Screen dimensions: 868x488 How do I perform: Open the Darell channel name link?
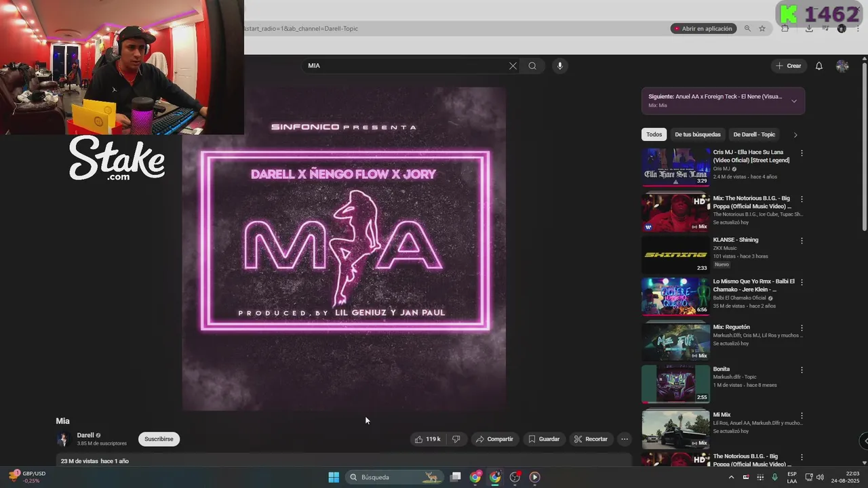(x=85, y=435)
